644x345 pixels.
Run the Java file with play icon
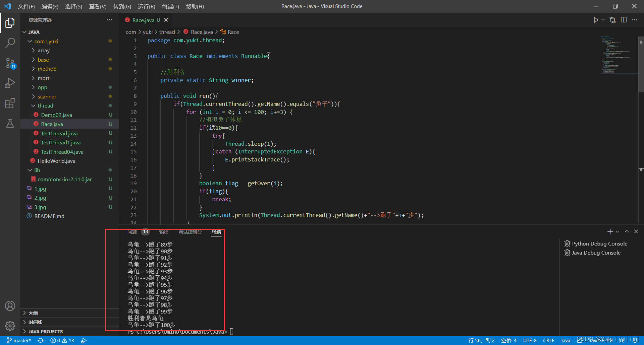[596, 20]
